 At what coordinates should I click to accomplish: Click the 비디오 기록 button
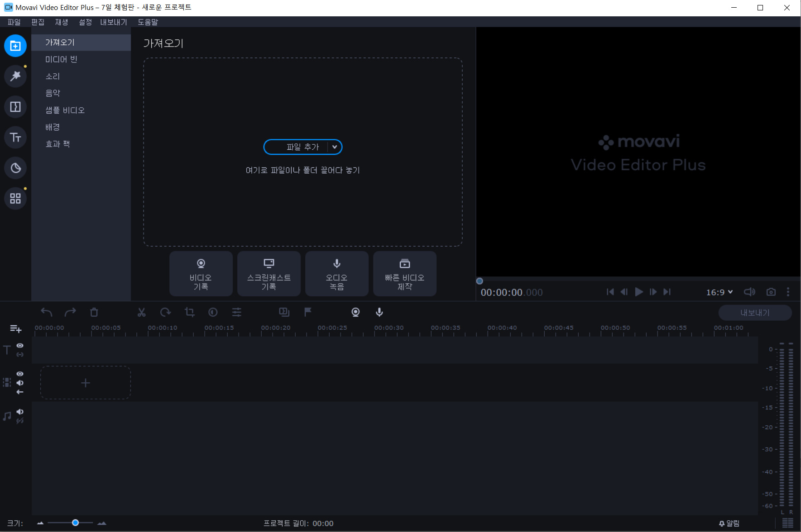click(x=201, y=274)
